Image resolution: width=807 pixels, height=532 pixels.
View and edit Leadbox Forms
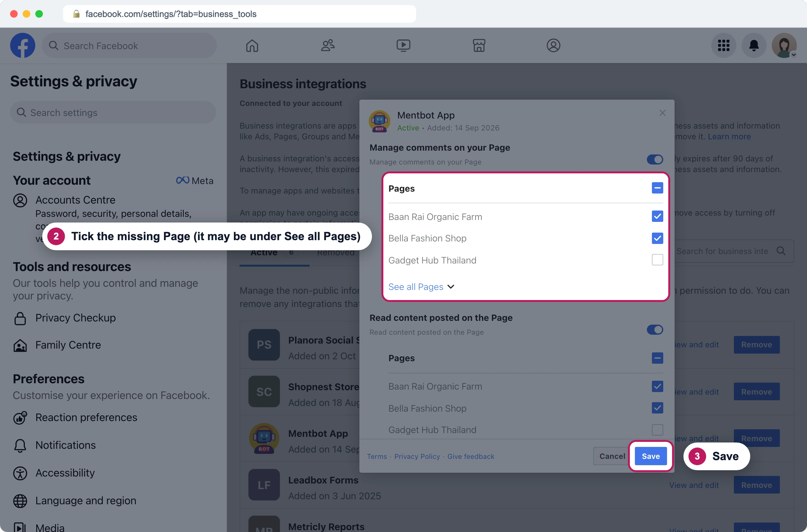point(694,485)
